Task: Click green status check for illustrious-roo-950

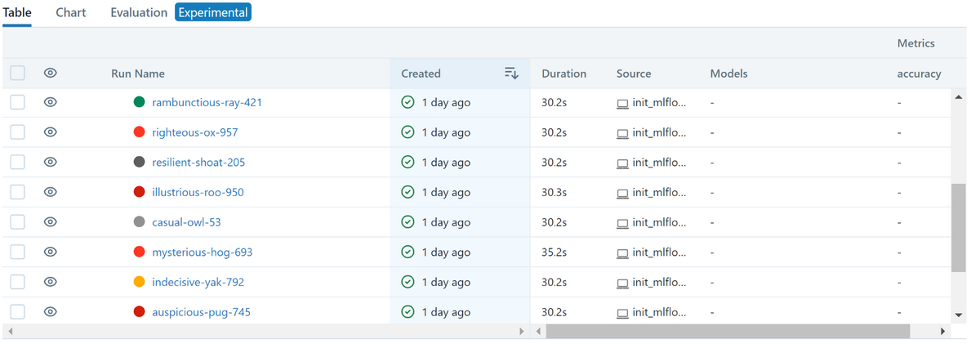Action: point(408,192)
